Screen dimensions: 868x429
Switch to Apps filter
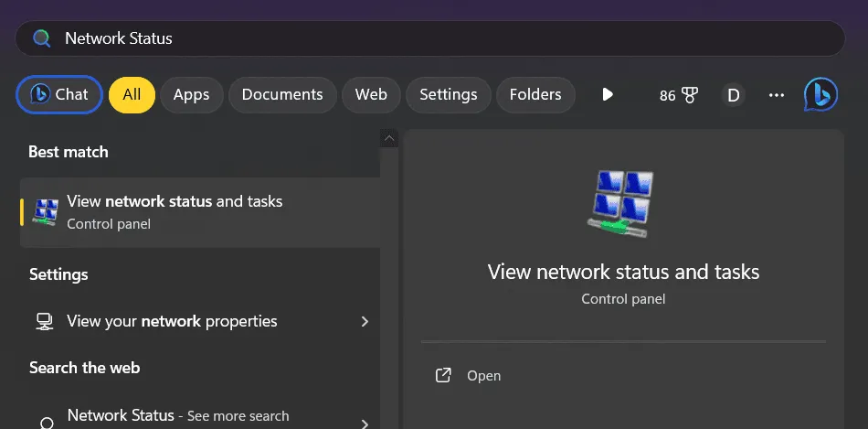(x=192, y=95)
